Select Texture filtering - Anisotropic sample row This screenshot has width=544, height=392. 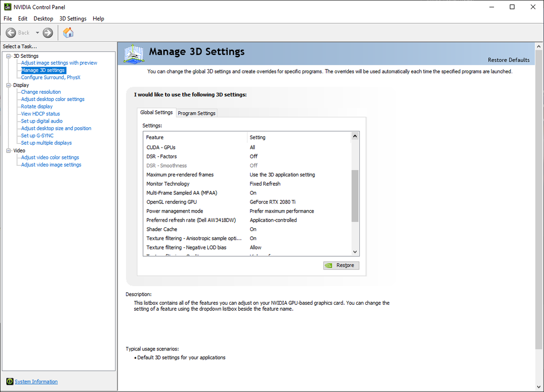coord(247,238)
